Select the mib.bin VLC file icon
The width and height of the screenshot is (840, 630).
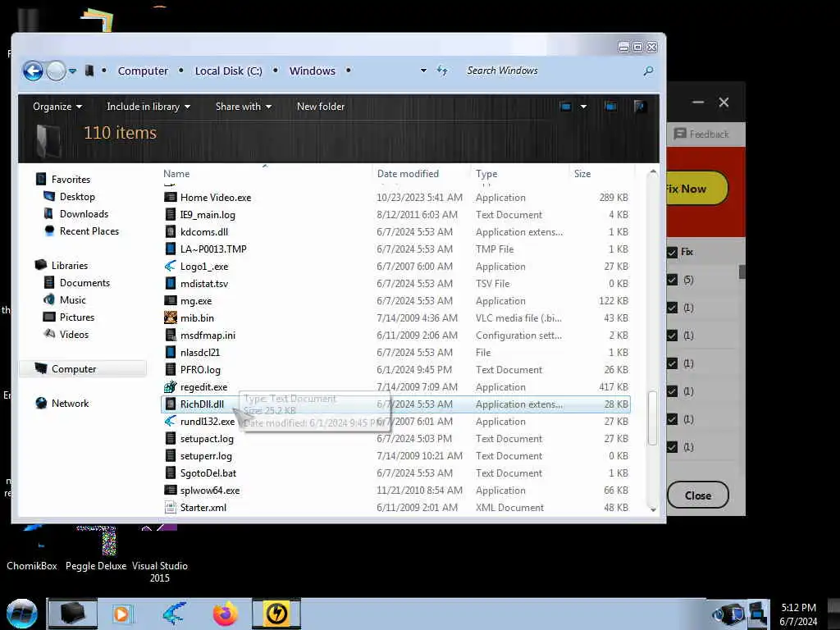pos(171,317)
